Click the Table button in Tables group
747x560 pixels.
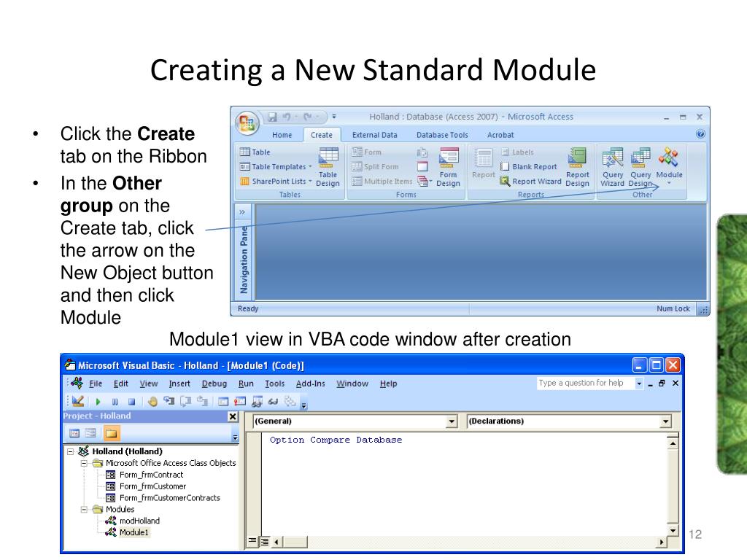coord(255,152)
